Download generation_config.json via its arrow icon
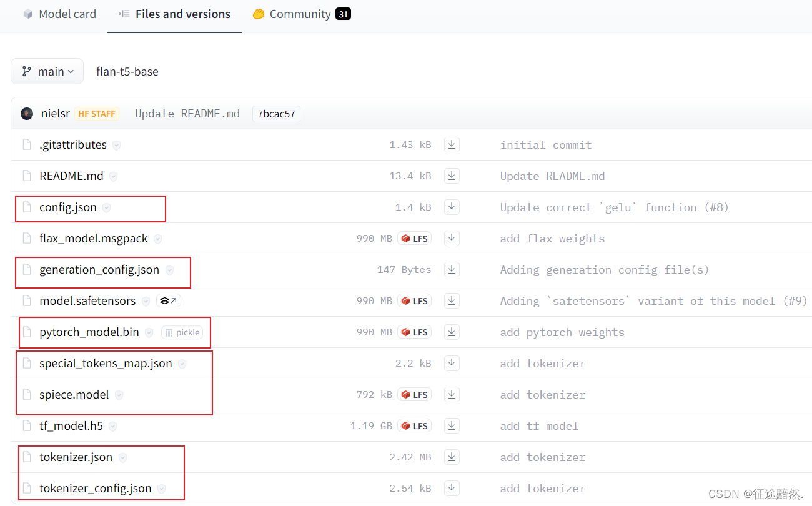 pyautogui.click(x=452, y=270)
